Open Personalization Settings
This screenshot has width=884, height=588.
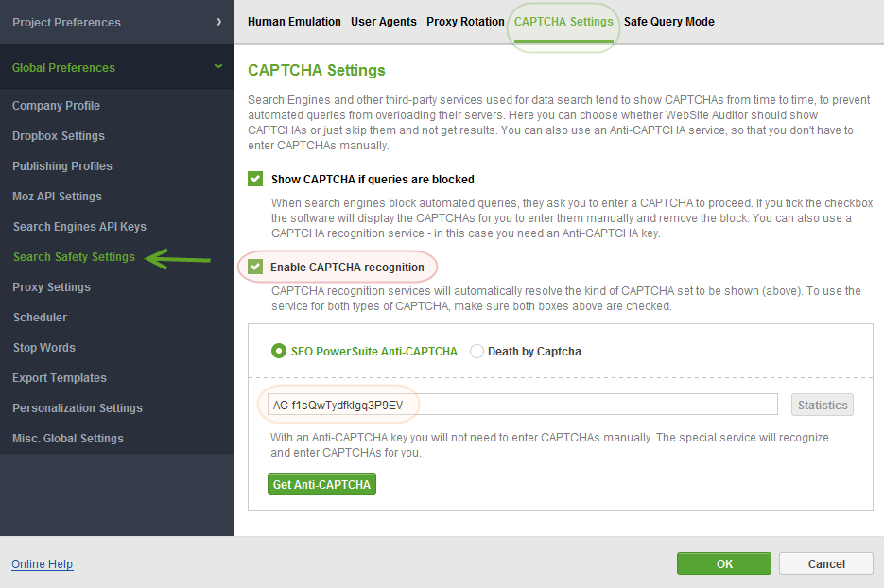(78, 408)
